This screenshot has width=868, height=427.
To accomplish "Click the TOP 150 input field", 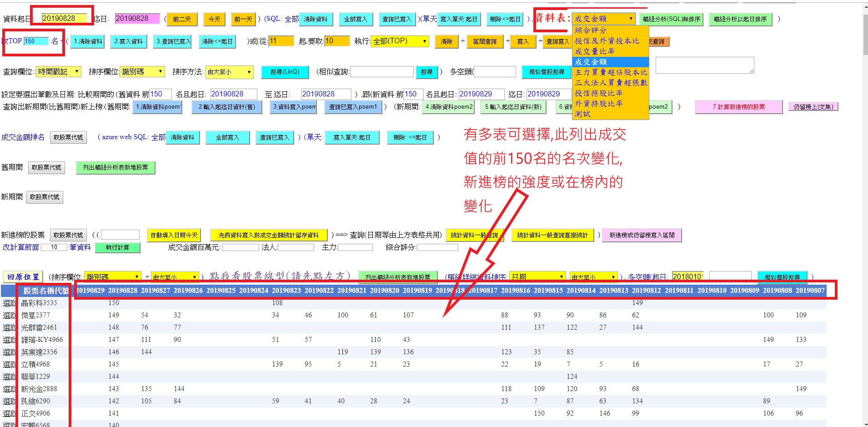I will 36,41.
